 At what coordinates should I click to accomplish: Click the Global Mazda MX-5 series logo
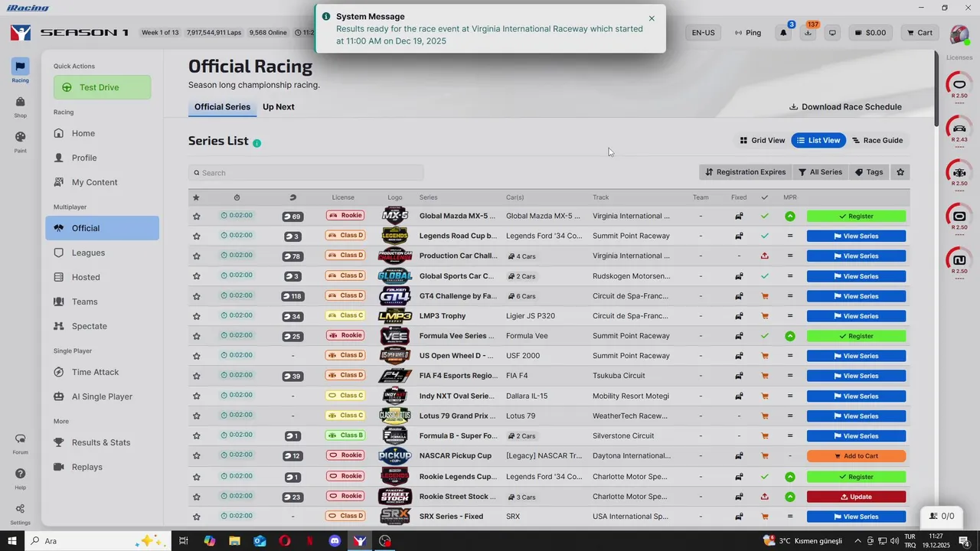[x=395, y=216]
